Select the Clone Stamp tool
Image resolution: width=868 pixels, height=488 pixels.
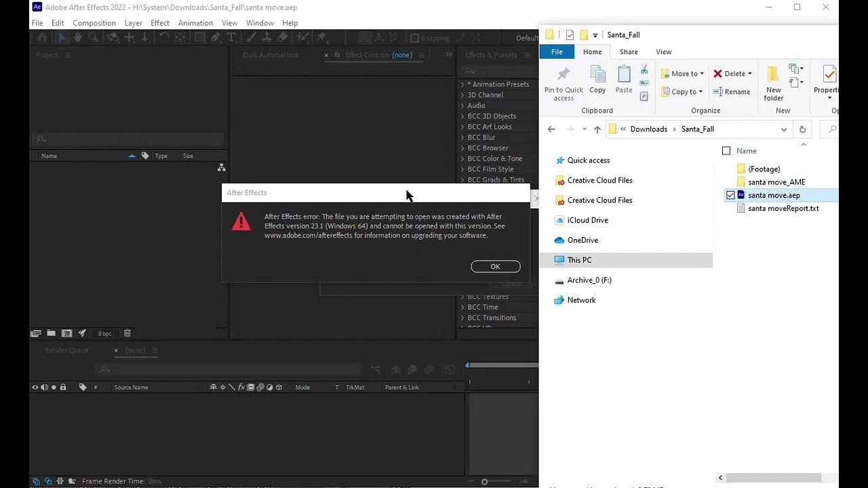(267, 38)
